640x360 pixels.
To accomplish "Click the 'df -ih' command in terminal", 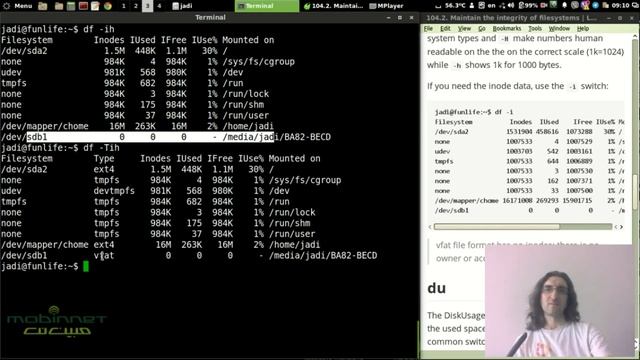I will coord(99,29).
